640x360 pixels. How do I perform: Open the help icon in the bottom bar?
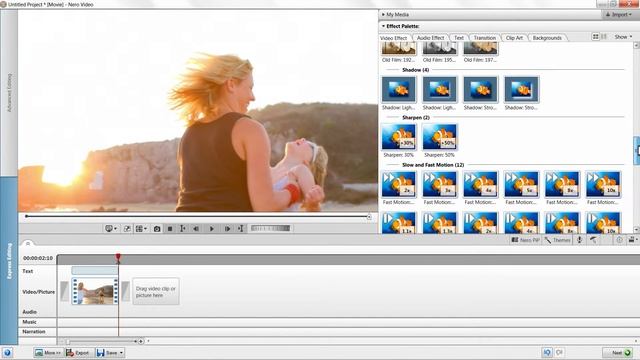(7, 353)
